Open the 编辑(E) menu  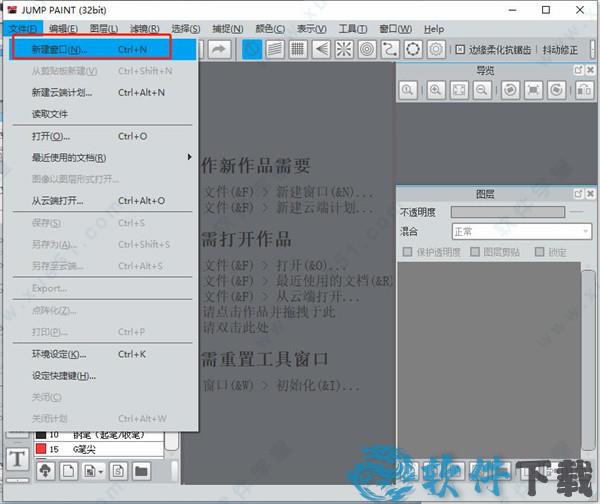64,29
